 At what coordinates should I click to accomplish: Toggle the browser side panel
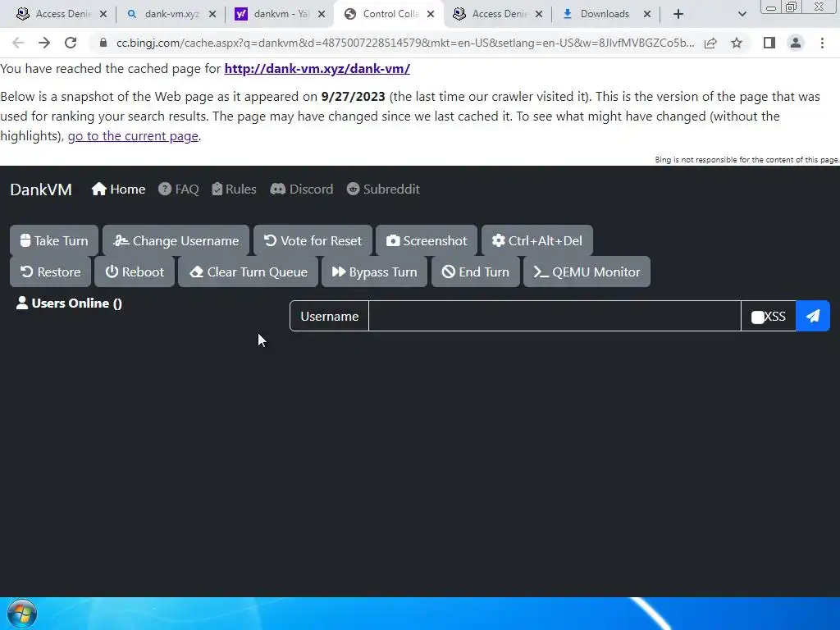[x=769, y=43]
